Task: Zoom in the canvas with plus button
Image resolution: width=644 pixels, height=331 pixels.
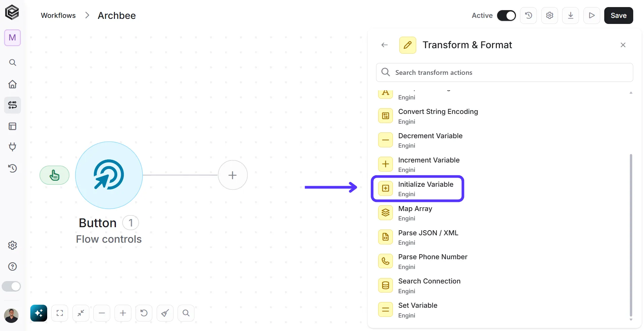Action: [x=123, y=313]
